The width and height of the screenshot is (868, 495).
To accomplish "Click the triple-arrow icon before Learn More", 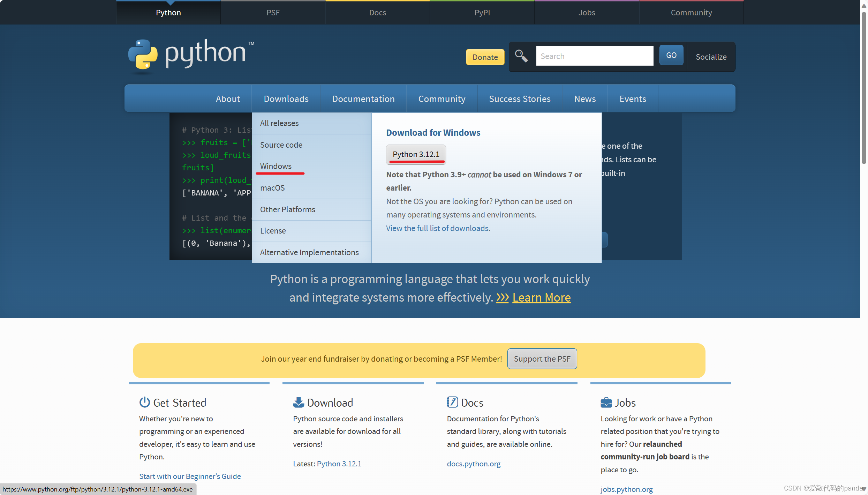I will click(503, 297).
